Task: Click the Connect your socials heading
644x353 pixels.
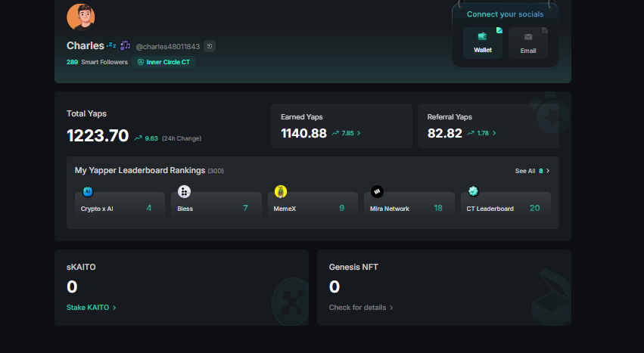Action: point(506,14)
